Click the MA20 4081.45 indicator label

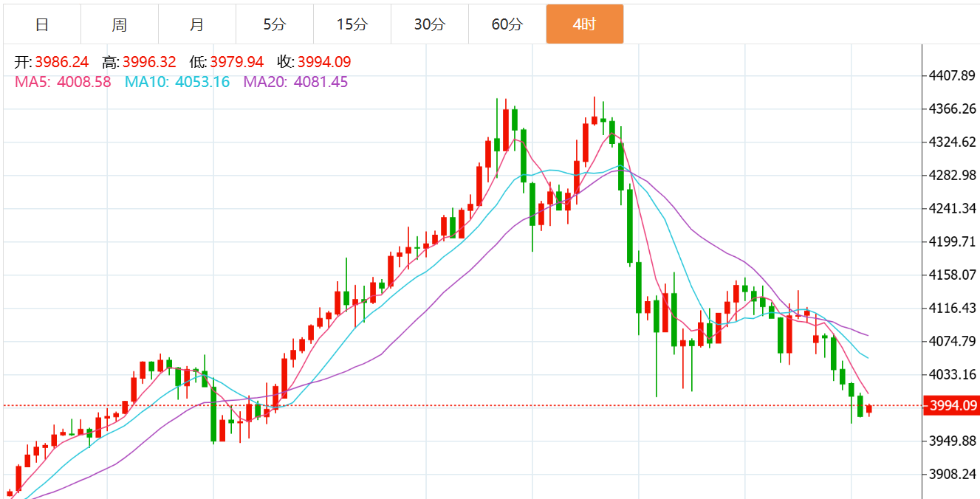click(295, 82)
